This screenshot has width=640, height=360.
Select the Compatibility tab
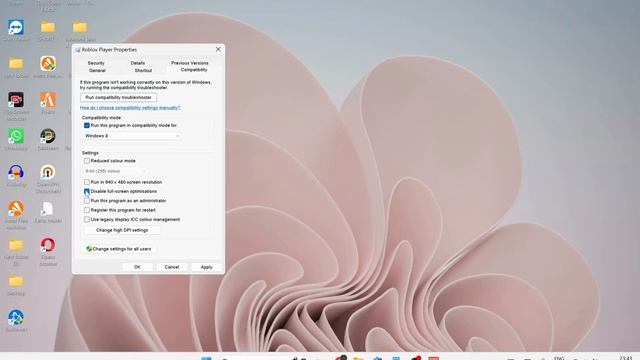[194, 70]
